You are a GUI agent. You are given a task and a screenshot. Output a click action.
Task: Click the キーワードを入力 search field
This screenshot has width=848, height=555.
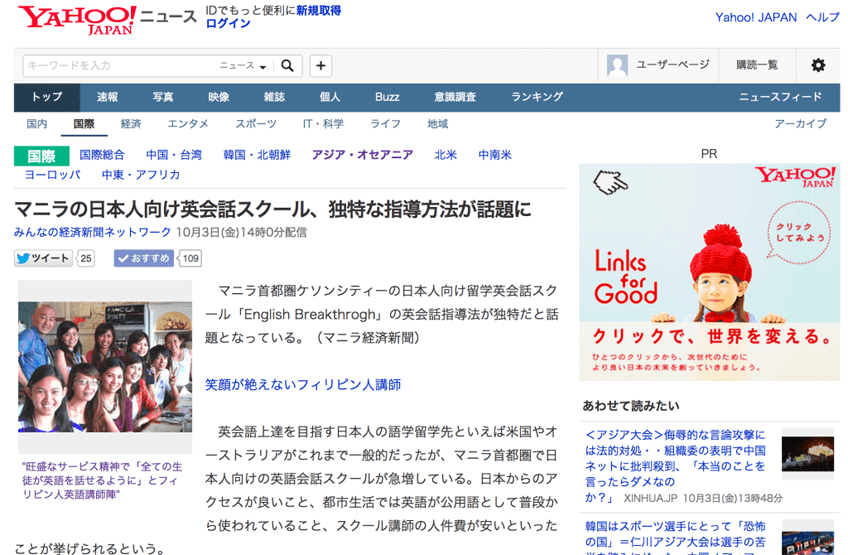(120, 66)
